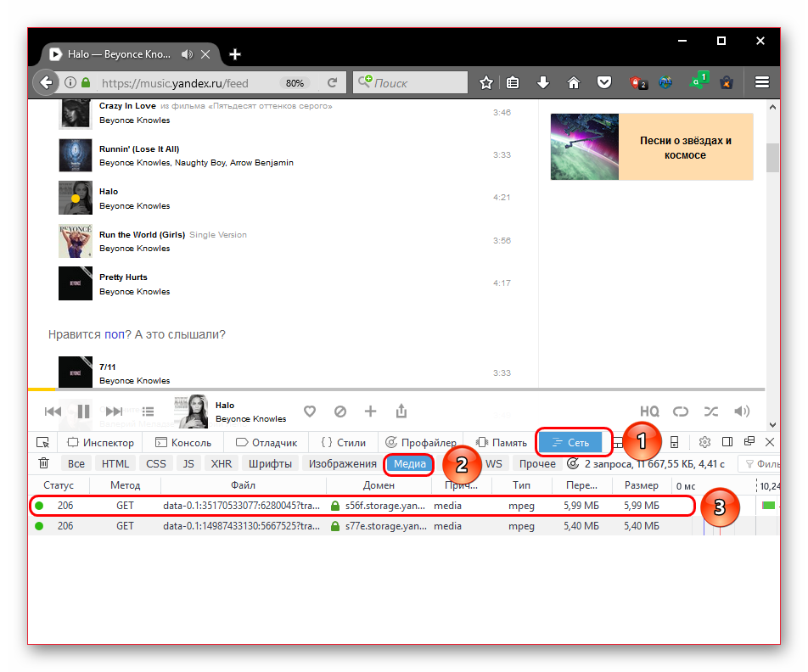Switch to the Инспектор devtools tab

pos(100,443)
